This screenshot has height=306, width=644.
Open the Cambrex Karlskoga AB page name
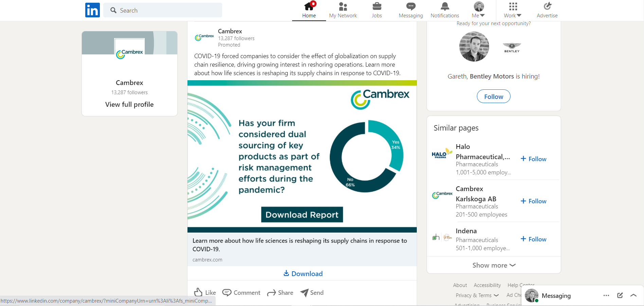click(x=476, y=194)
